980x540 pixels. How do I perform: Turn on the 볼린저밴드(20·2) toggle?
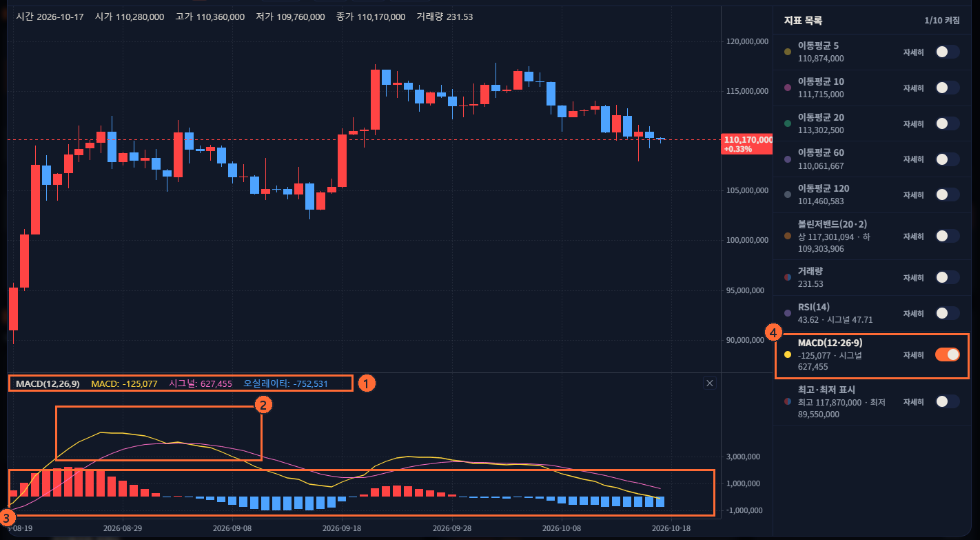click(x=948, y=236)
